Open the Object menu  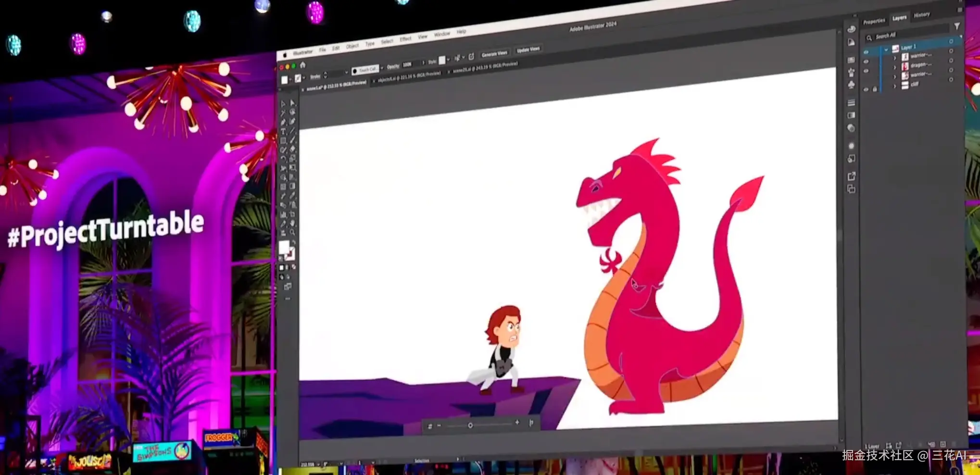[352, 46]
